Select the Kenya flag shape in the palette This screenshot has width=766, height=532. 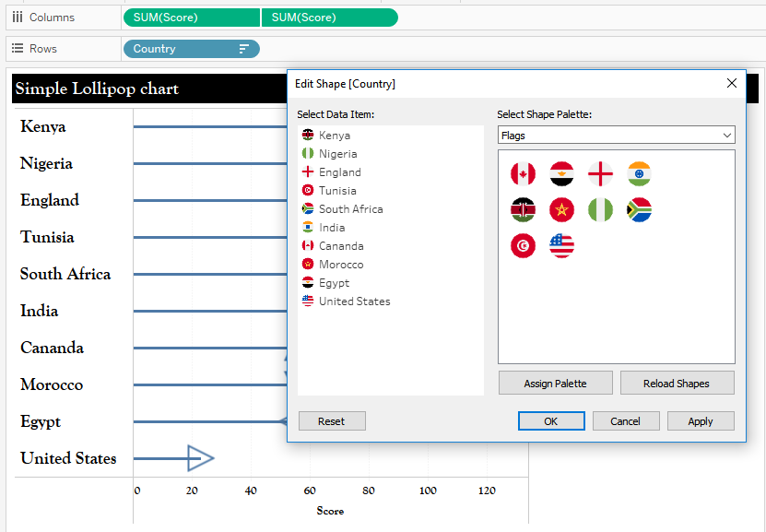pyautogui.click(x=523, y=209)
